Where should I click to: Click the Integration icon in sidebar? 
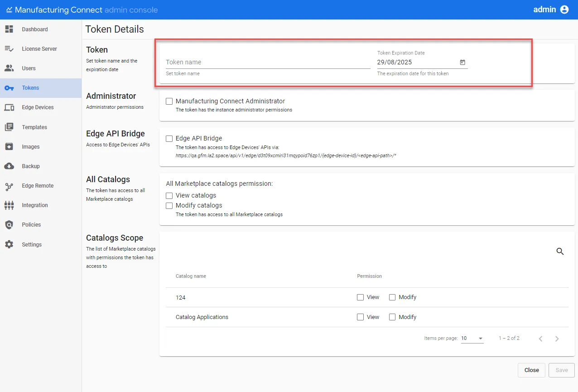pos(9,205)
